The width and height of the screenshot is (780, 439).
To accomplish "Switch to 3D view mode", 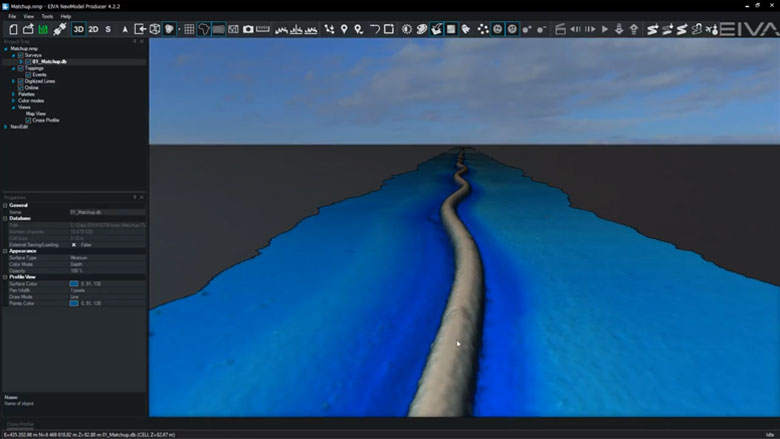I will click(x=79, y=29).
